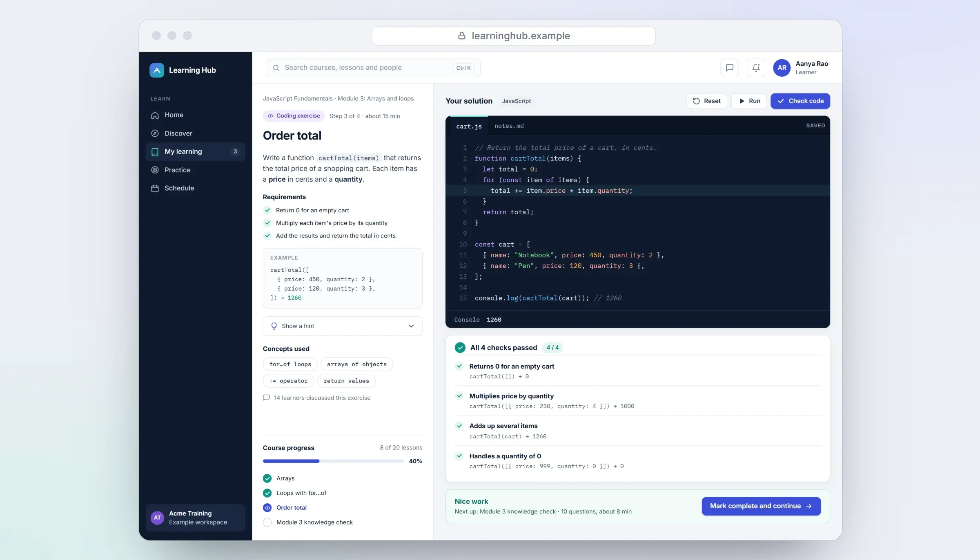
Task: Click the Coding exercise tag
Action: (x=294, y=116)
